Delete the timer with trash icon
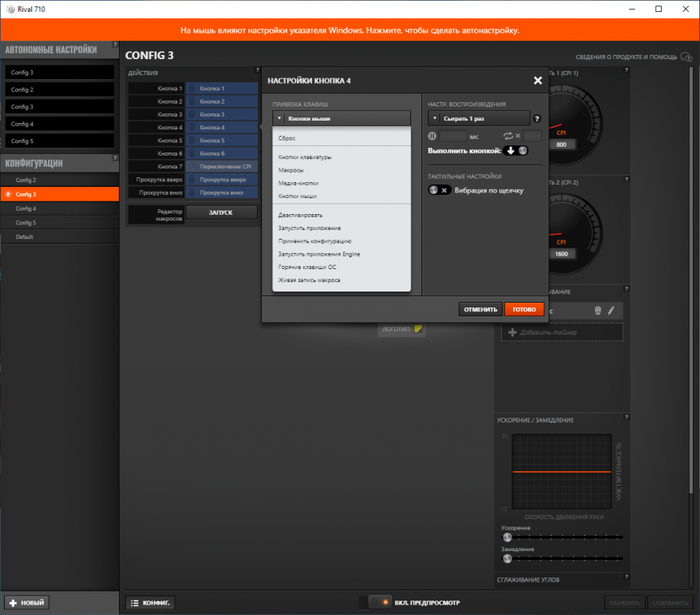Screen dimensions: 700x615 click(x=598, y=311)
